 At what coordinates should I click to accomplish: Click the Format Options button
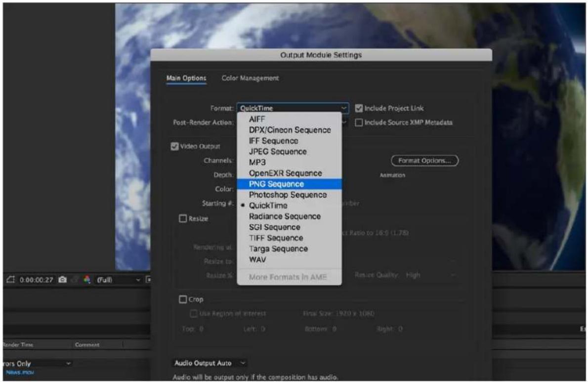[x=424, y=161]
